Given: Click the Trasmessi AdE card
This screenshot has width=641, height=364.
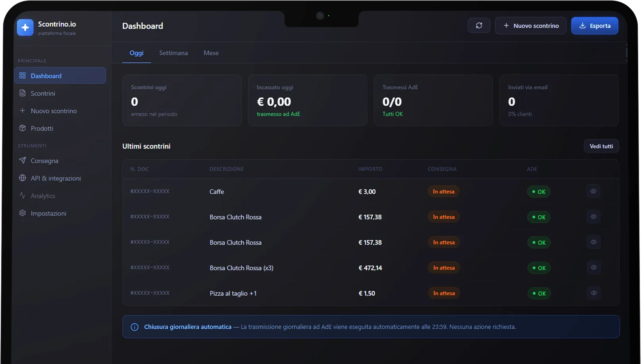Looking at the screenshot, I should 433,100.
